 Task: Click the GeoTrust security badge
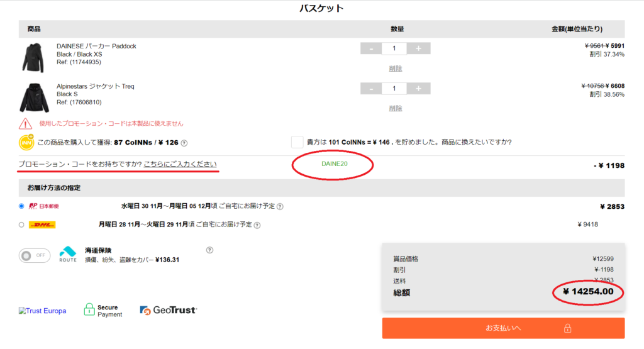(x=168, y=310)
